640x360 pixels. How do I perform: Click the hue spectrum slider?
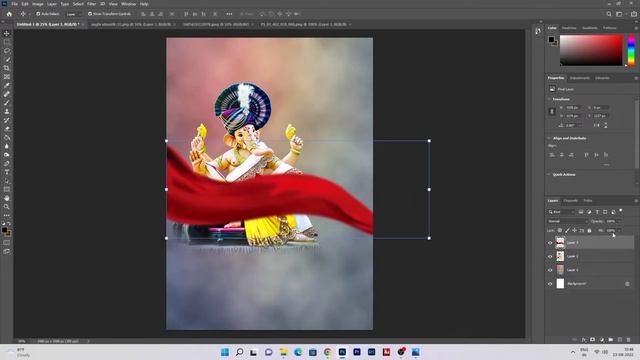click(631, 50)
